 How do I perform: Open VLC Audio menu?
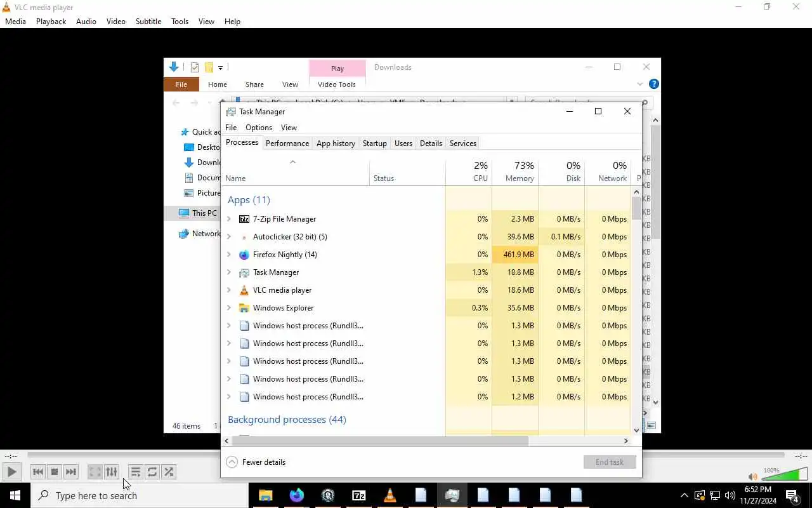[86, 21]
